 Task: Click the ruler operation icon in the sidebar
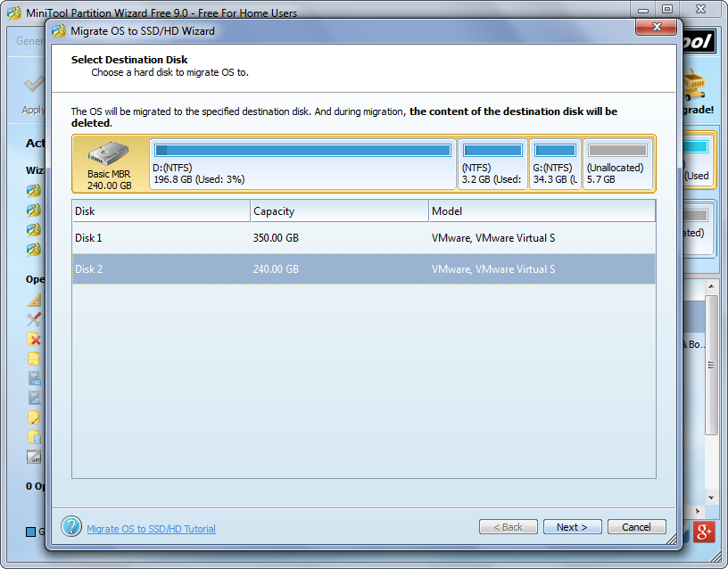[35, 300]
